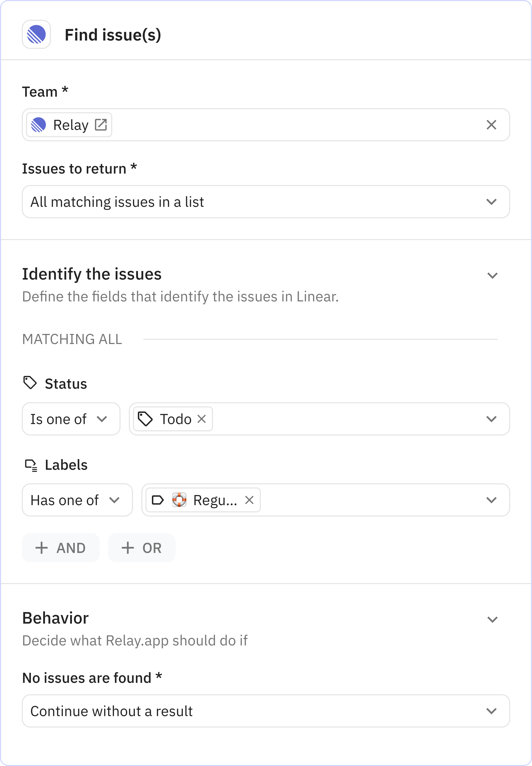532x766 pixels.
Task: Open the "Has one of" labels operator dropdown
Action: (77, 500)
